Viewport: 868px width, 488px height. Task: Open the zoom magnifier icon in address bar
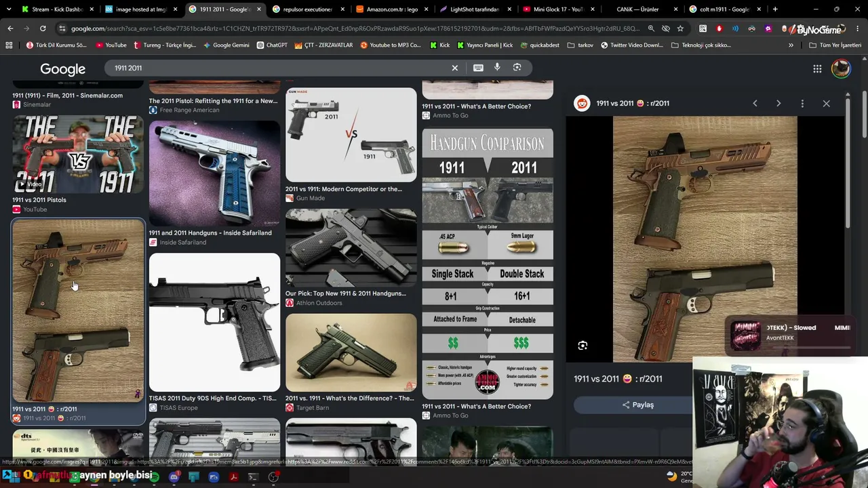coord(651,28)
